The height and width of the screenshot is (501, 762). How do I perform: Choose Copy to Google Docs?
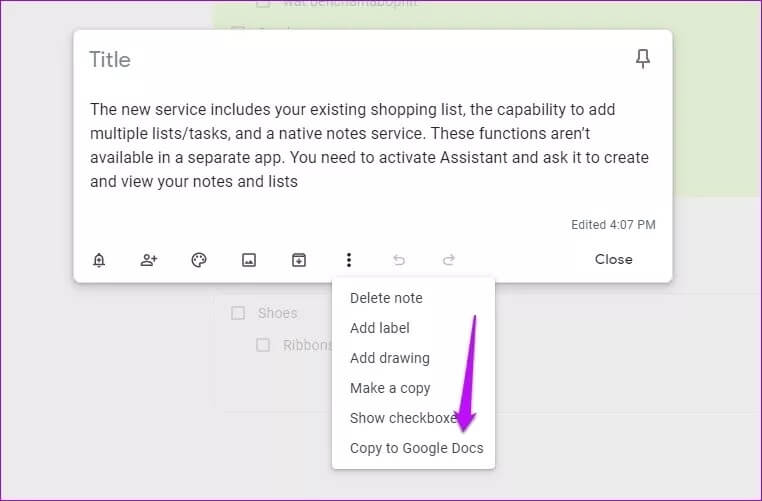pos(414,448)
